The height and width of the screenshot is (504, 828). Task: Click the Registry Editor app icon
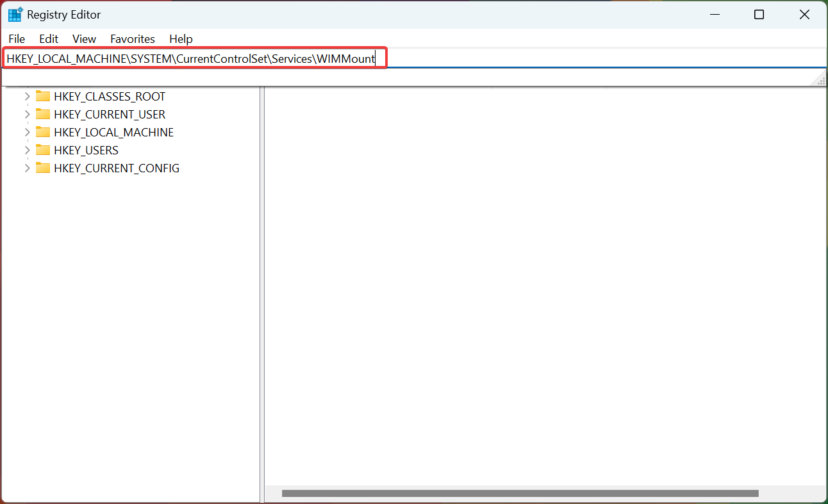pyautogui.click(x=15, y=15)
